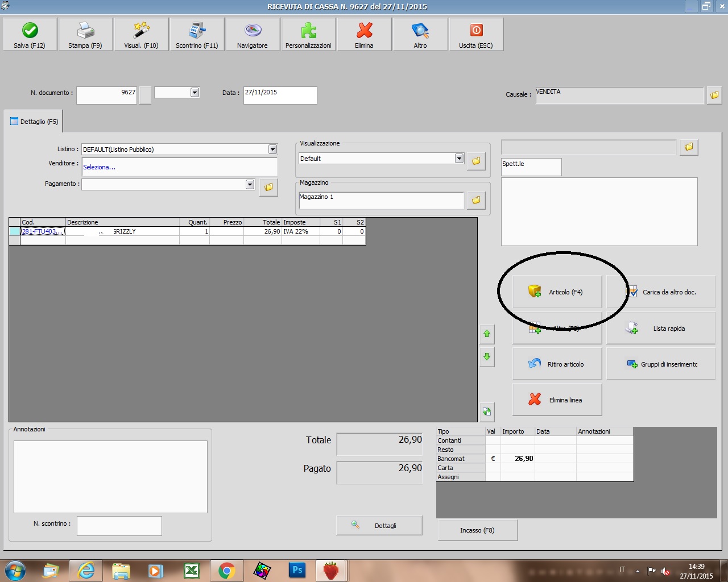Screen dimensions: 728x582
Task: Add an item with Articolo (F4)
Action: [x=557, y=292]
